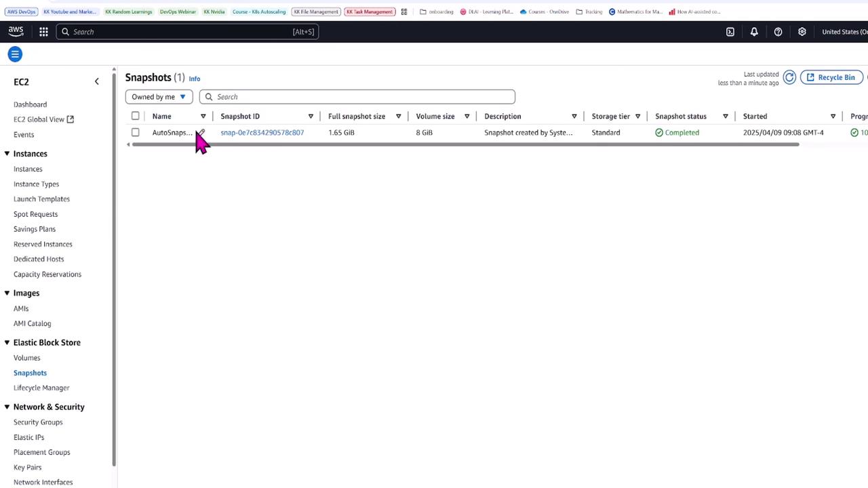Sort by Snapshot status column arrow
868x488 pixels.
pyautogui.click(x=726, y=117)
